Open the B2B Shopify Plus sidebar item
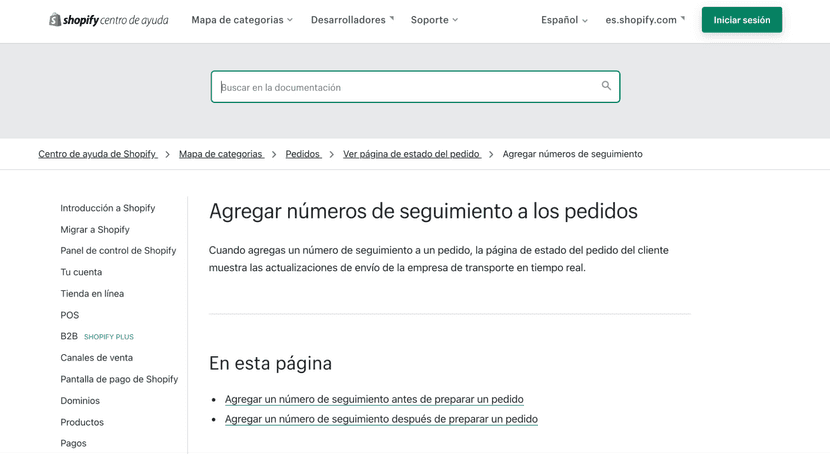The width and height of the screenshot is (830, 455). pos(69,337)
